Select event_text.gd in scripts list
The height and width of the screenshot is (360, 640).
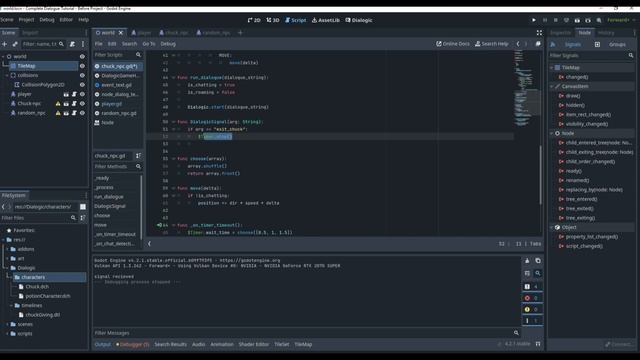click(x=117, y=85)
